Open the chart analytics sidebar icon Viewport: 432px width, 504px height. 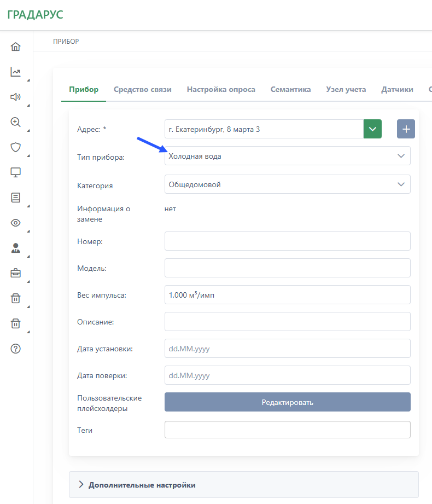point(15,72)
